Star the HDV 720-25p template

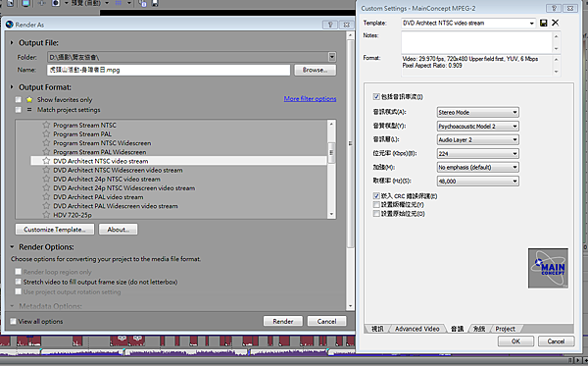(x=46, y=215)
